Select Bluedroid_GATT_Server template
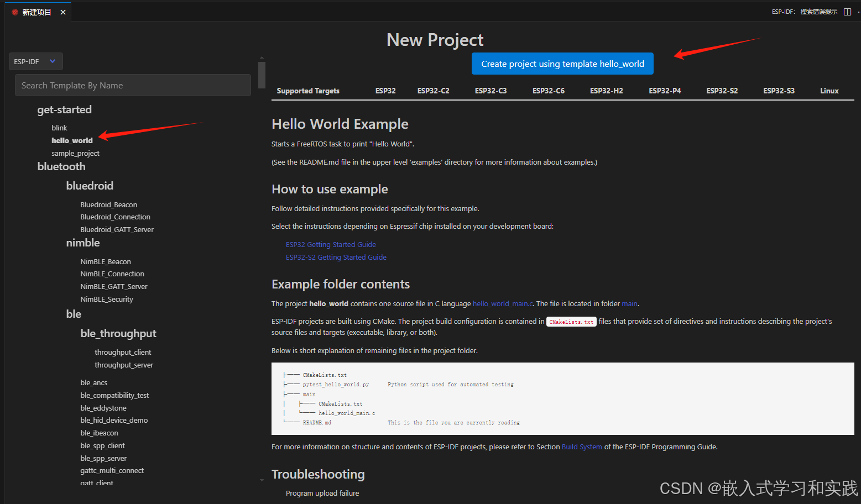This screenshot has height=504, width=861. pyautogui.click(x=117, y=229)
